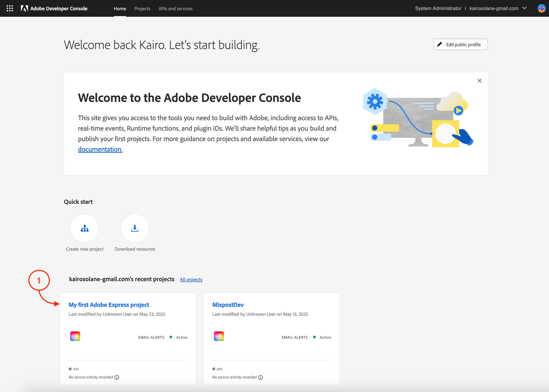Click EMAIL ALERTS label in MixpostDev card

[x=295, y=337]
